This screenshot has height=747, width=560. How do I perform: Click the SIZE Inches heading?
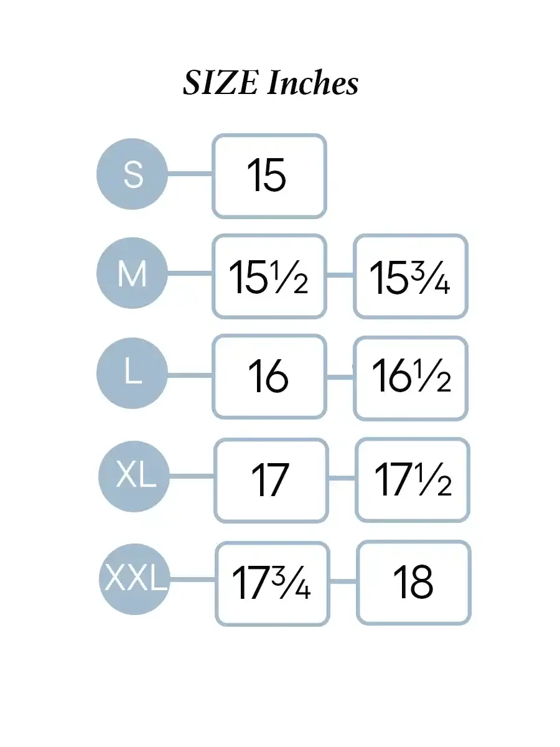[x=271, y=83]
